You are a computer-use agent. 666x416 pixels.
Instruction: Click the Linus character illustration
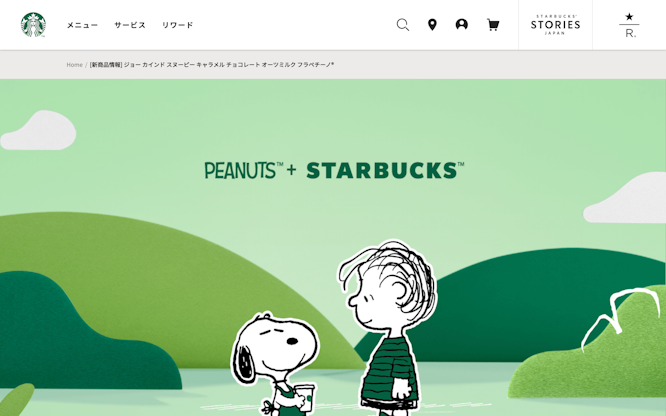[388, 328]
